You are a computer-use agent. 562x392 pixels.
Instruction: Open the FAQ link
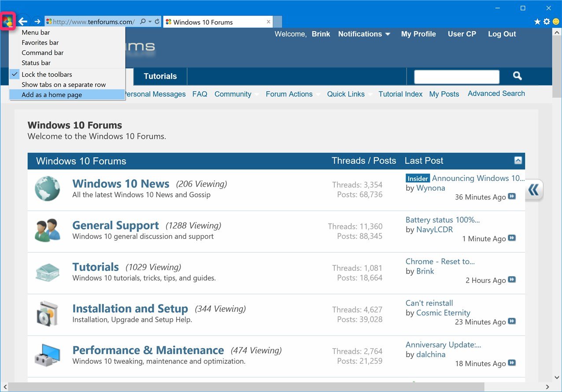click(200, 94)
